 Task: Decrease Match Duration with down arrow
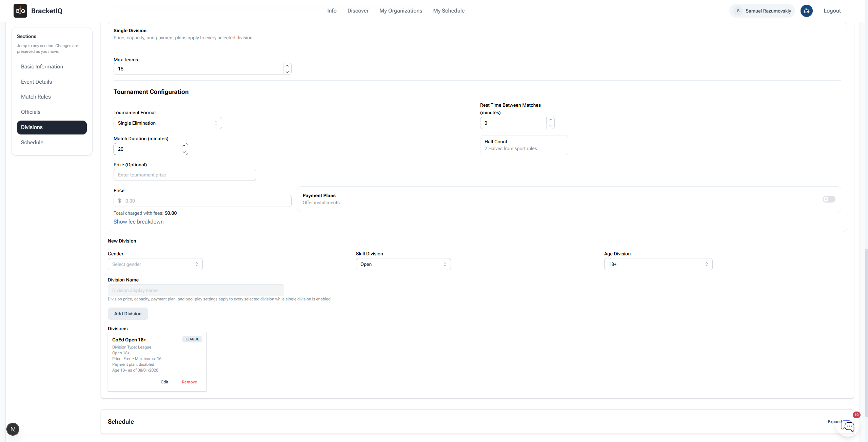pos(184,152)
